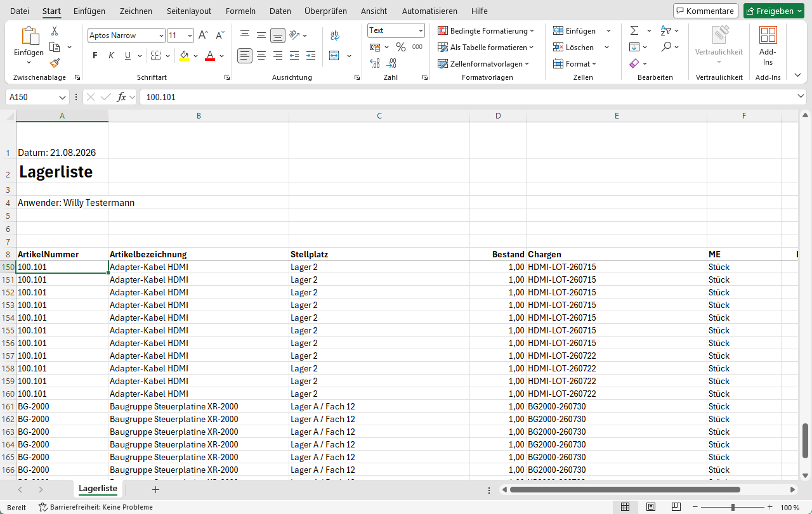Open the Add-Ins button
Image resolution: width=812 pixels, height=514 pixels.
coord(768,46)
